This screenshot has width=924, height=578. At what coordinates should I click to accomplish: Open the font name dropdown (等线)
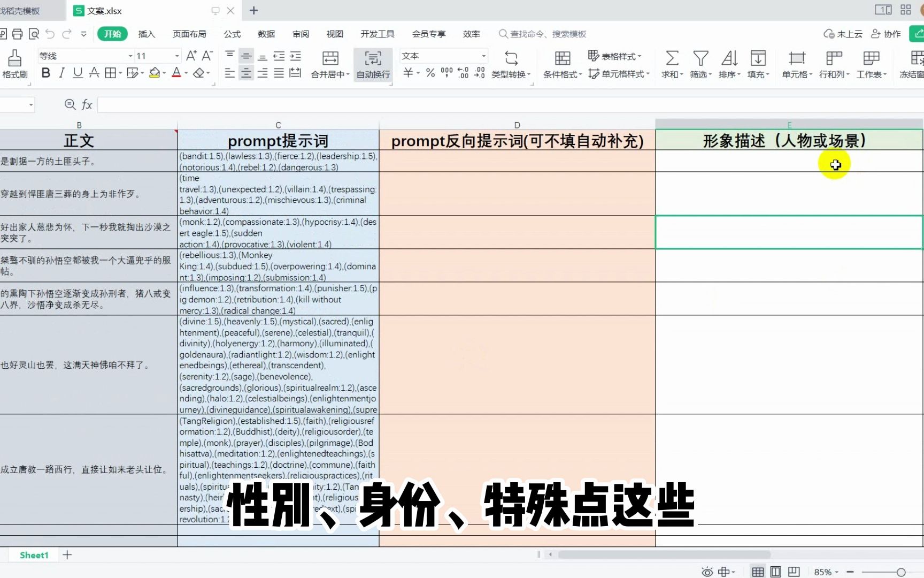pyautogui.click(x=130, y=56)
